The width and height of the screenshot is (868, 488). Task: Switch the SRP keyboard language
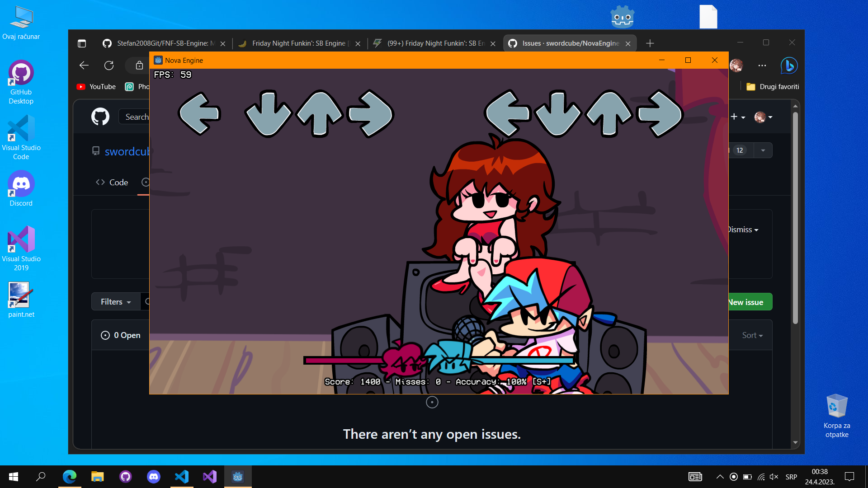[x=791, y=477]
